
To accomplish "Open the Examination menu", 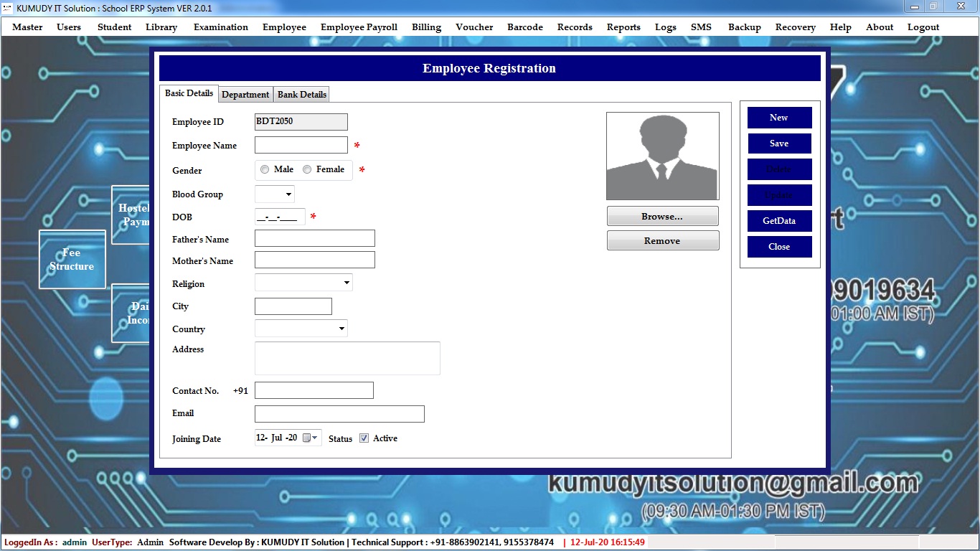I will click(221, 27).
